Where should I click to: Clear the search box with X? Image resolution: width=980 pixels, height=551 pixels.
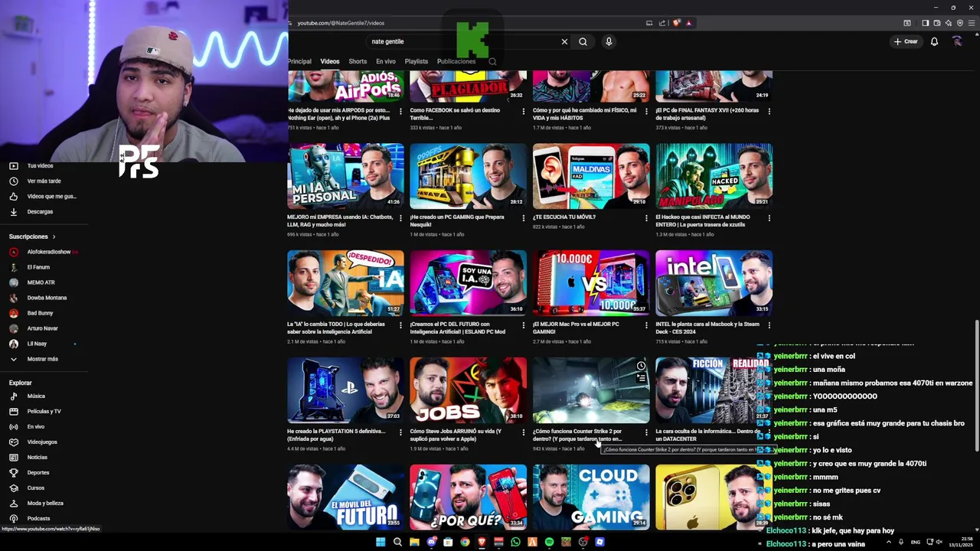564,42
